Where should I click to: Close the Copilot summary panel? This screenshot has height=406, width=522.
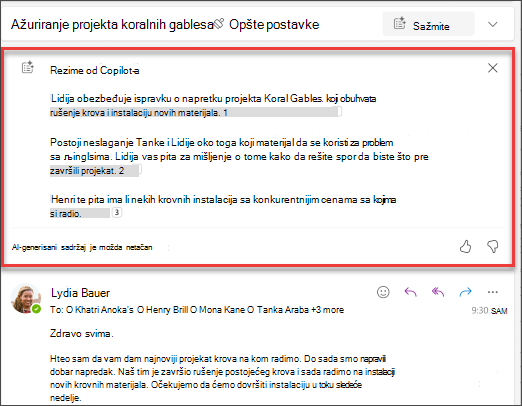pyautogui.click(x=492, y=68)
